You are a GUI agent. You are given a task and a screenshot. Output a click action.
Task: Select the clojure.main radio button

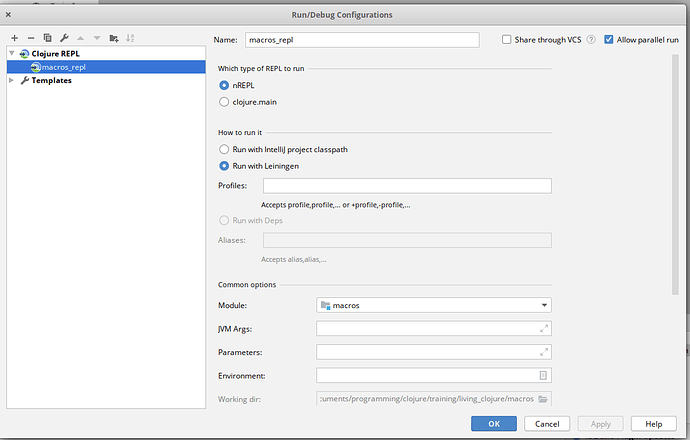[224, 102]
